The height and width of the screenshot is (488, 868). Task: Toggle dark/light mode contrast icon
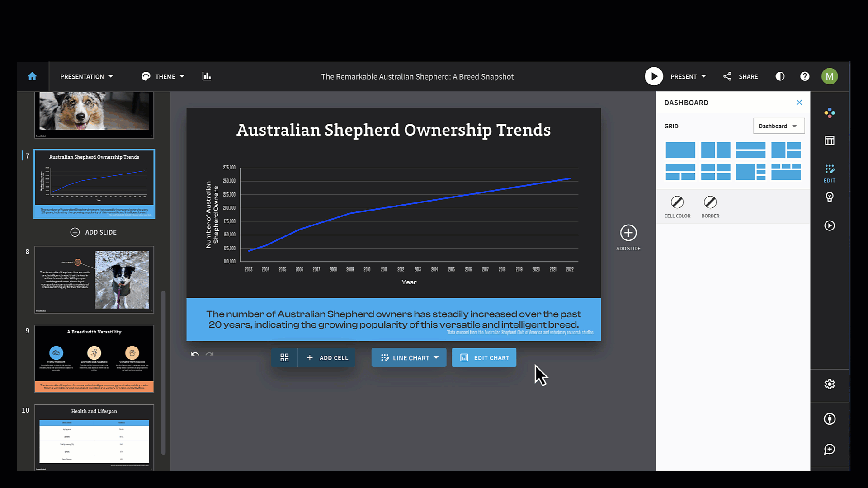click(x=780, y=76)
